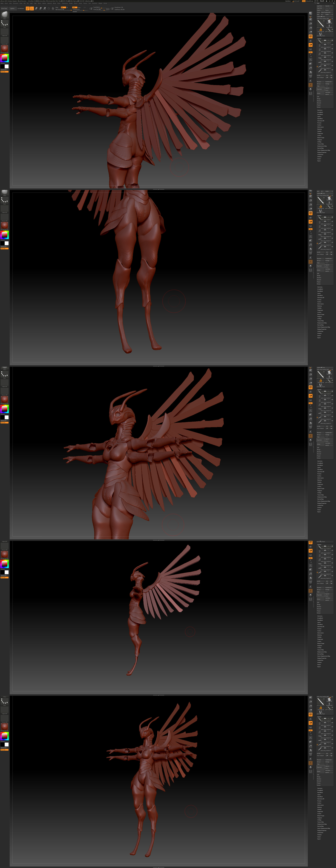Image resolution: width=336 pixels, height=868 pixels.
Task: Click the Tool palette dock refresh icon
Action: (334, 3)
